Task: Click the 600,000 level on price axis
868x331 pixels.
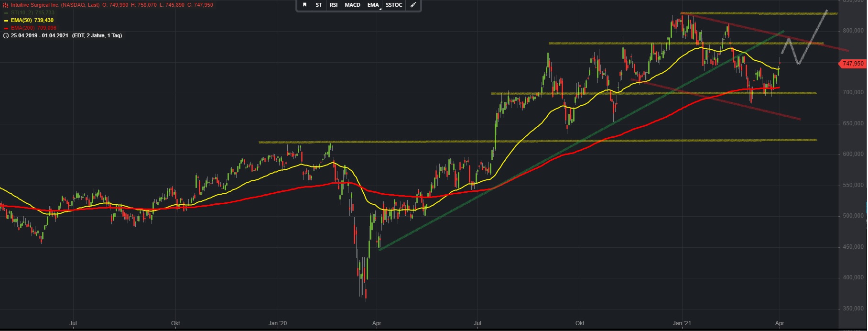Action: point(853,154)
